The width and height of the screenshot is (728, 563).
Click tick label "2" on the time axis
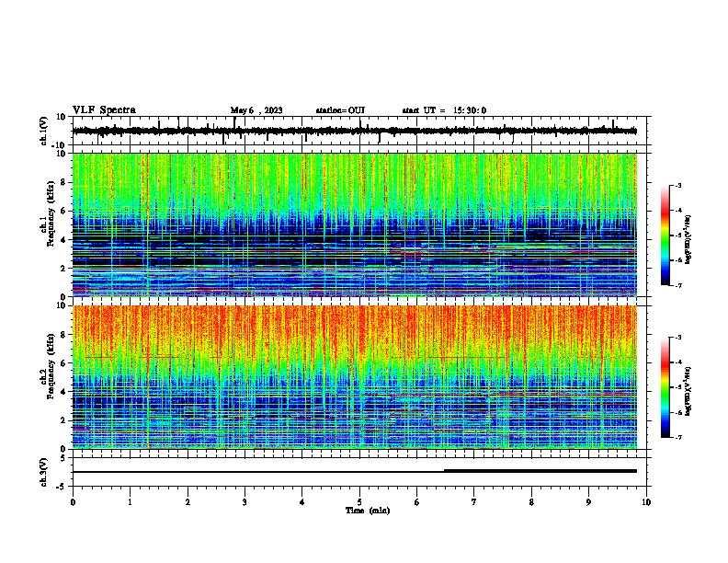click(x=188, y=502)
